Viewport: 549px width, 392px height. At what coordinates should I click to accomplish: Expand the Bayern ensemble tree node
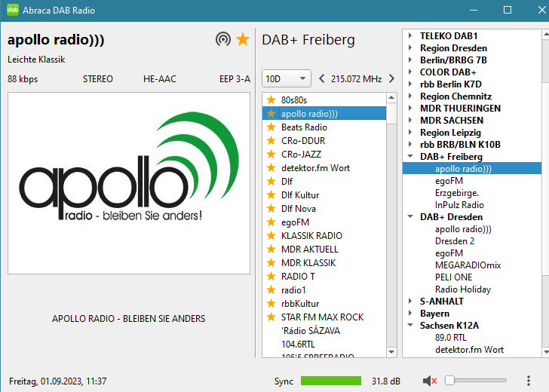click(410, 314)
